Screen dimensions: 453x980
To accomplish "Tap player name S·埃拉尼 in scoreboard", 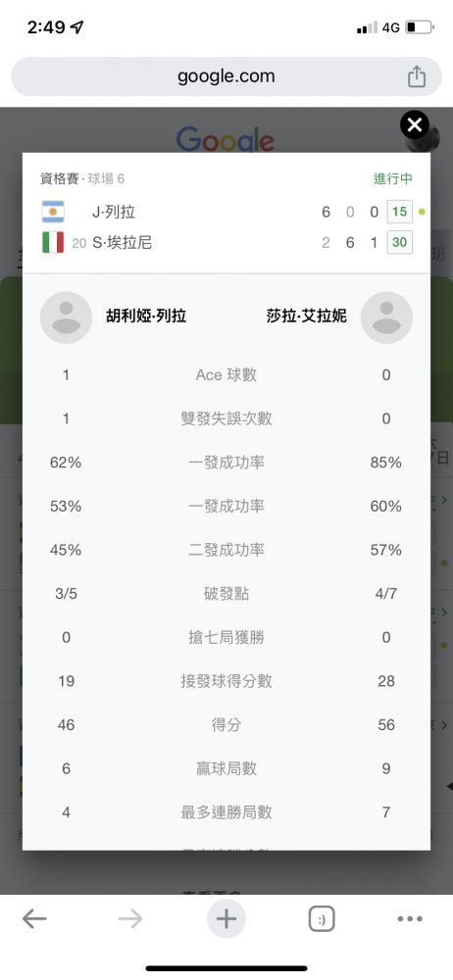I will click(x=122, y=242).
